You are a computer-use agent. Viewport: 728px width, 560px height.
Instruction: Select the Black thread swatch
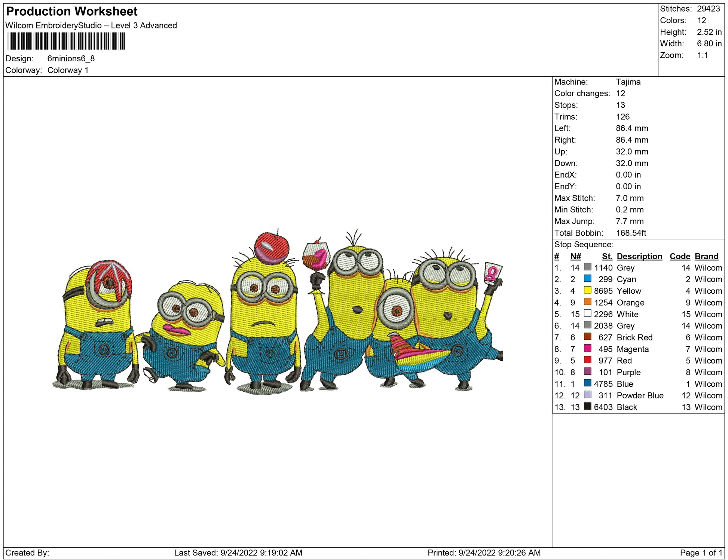(587, 406)
